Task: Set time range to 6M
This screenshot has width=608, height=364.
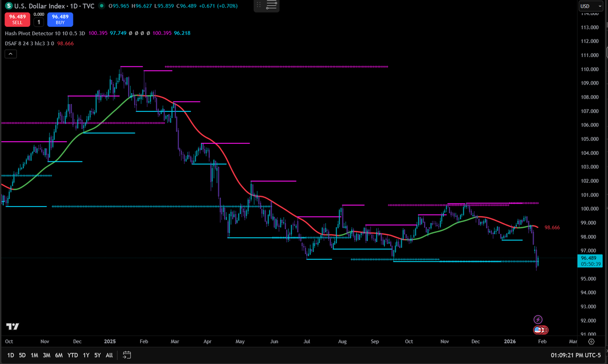Action: tap(59, 355)
